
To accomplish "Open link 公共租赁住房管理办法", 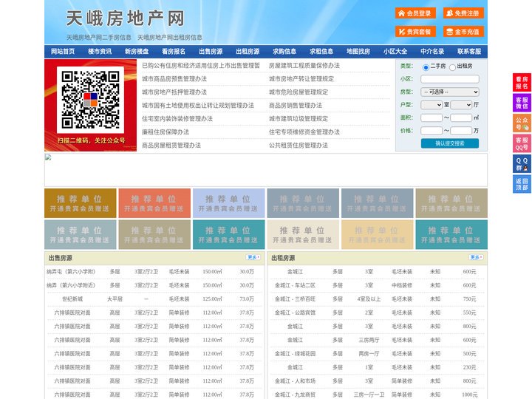I will tap(299, 146).
